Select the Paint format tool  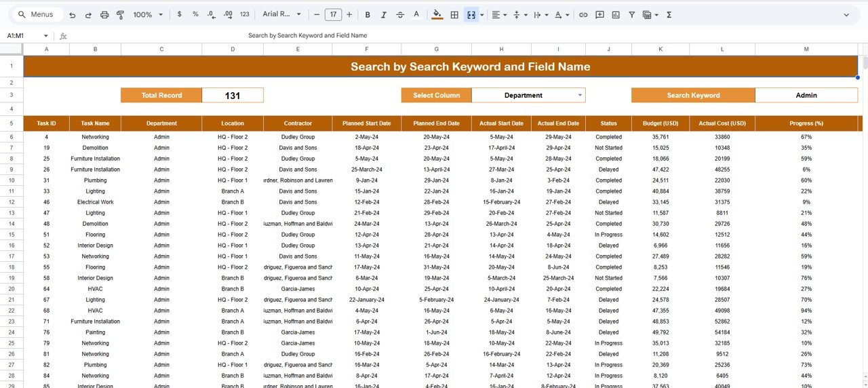point(121,14)
